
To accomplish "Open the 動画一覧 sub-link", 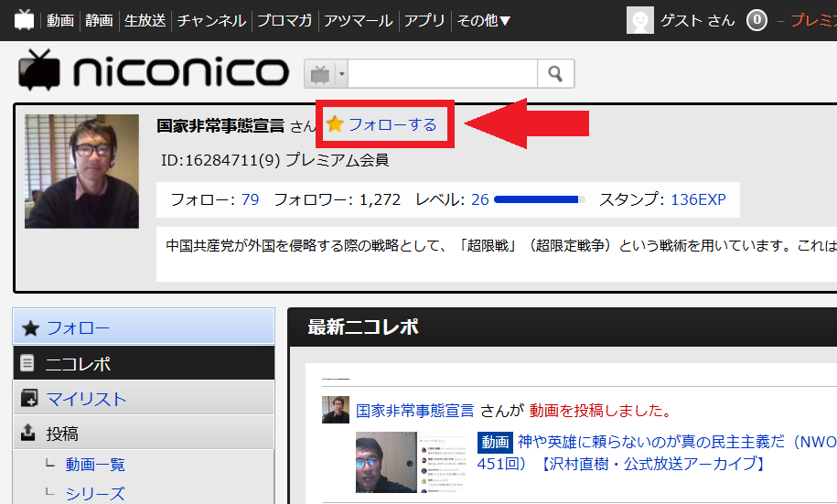I will [95, 465].
